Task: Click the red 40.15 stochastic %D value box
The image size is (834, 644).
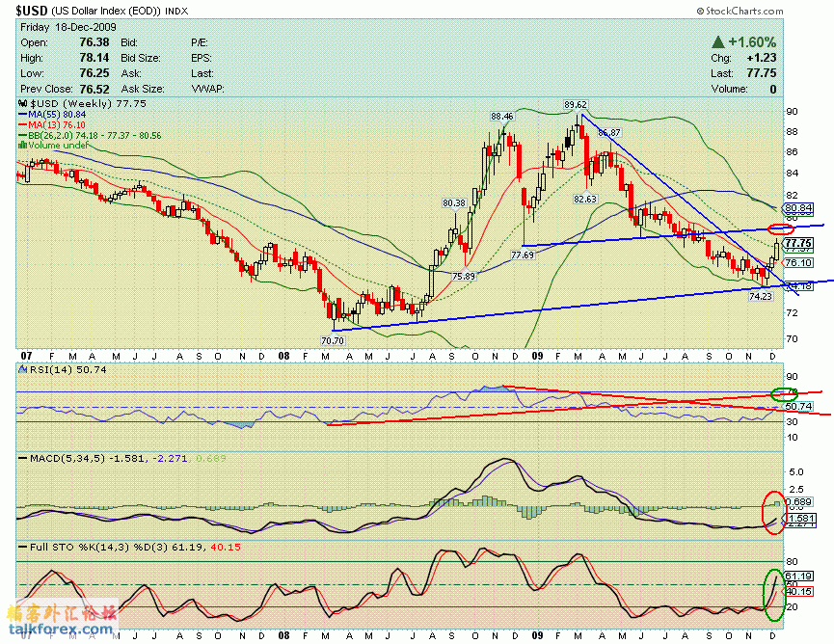Action: (x=797, y=591)
